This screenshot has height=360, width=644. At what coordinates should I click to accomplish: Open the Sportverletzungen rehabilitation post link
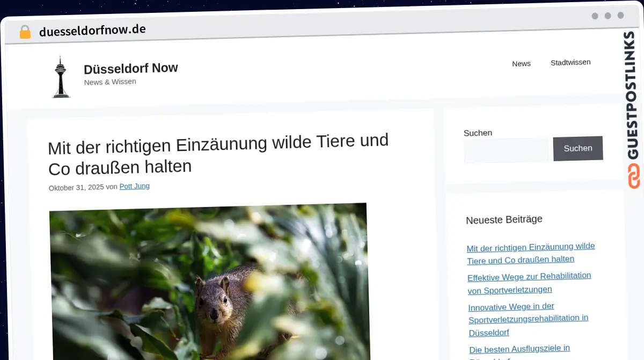click(x=529, y=283)
